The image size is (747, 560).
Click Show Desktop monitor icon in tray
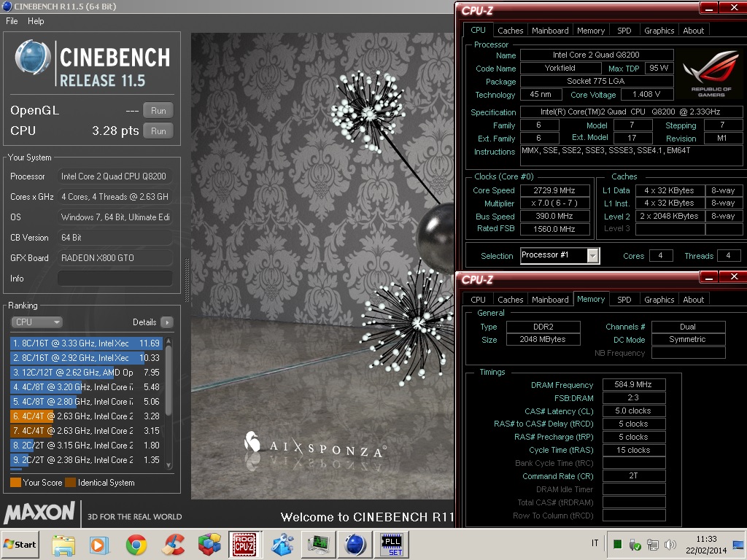point(739,544)
